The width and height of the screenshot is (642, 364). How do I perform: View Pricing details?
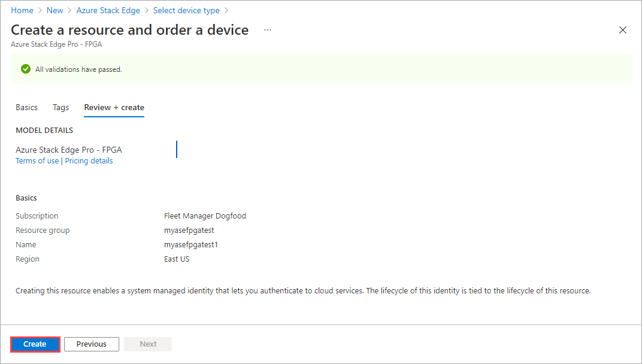(x=89, y=160)
